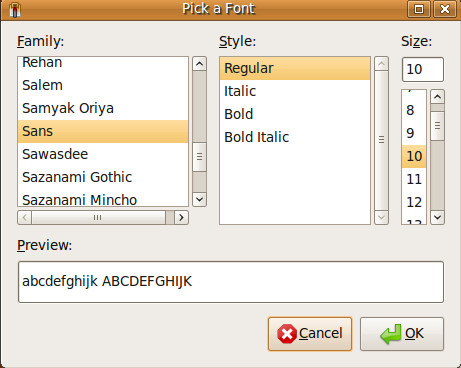Select the Regular style

(295, 68)
